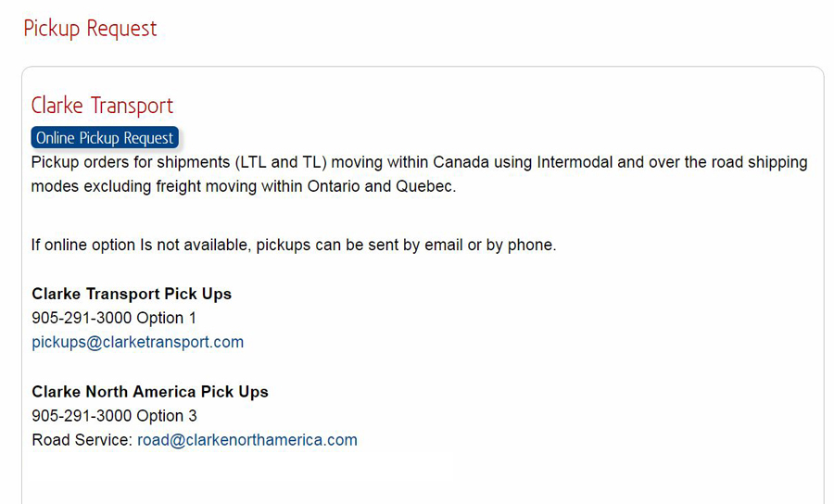Open the Online Pickup Request form
Screen dimensions: 834x504
coord(105,138)
